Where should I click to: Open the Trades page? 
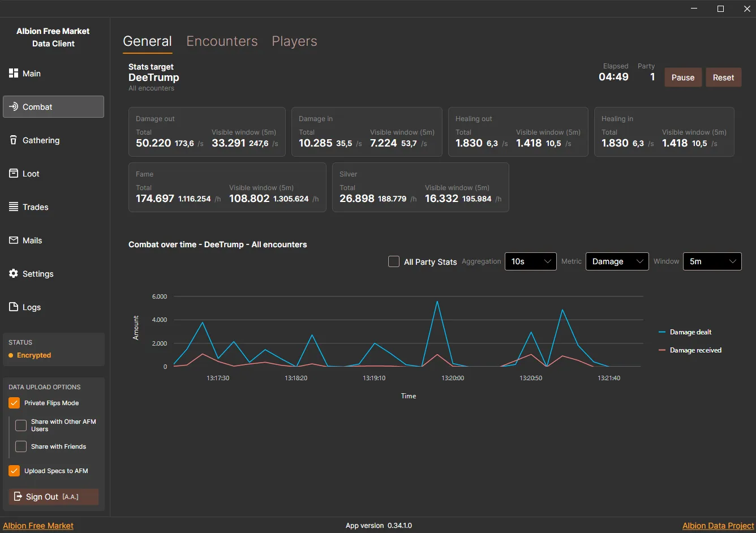[x=53, y=207]
